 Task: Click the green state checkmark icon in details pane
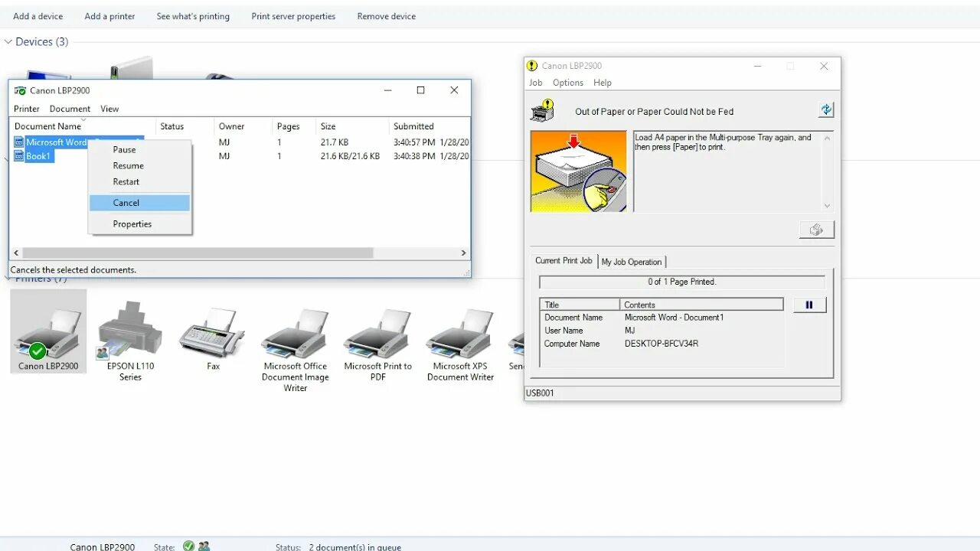click(188, 546)
